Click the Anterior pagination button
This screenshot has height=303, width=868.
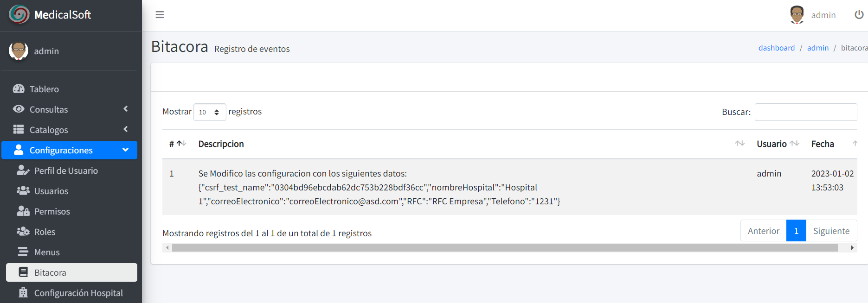pyautogui.click(x=763, y=231)
